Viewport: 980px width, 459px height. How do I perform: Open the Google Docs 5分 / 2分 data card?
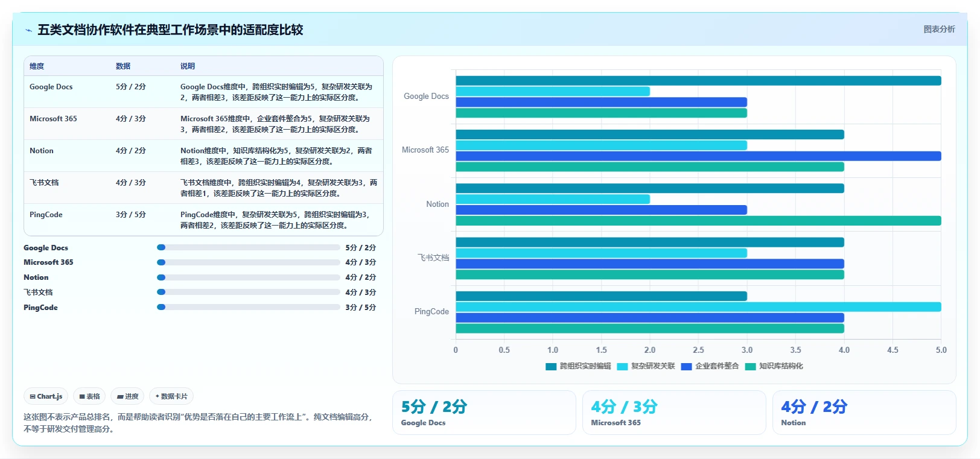pyautogui.click(x=484, y=413)
